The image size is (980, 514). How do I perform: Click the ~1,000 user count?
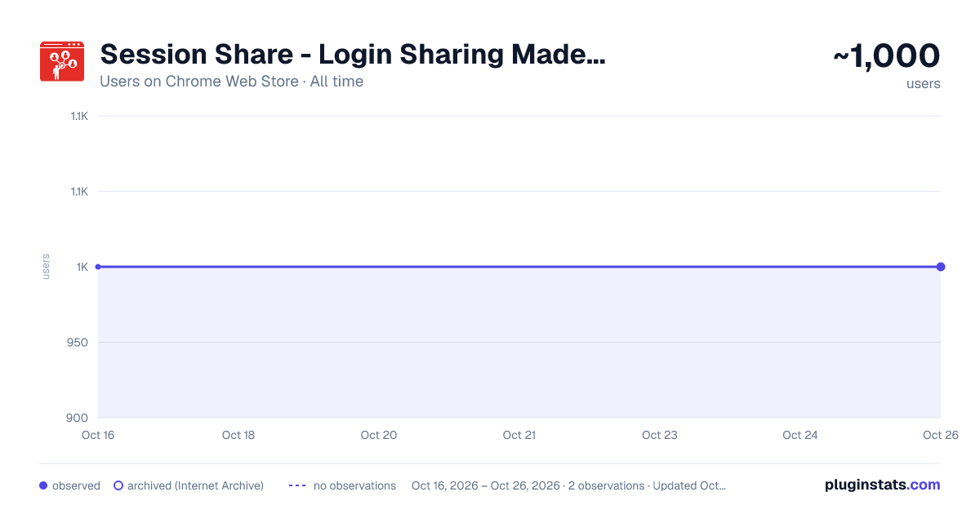(887, 55)
